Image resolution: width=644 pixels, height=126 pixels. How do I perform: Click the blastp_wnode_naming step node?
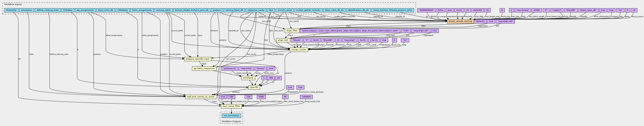coord(460,21)
